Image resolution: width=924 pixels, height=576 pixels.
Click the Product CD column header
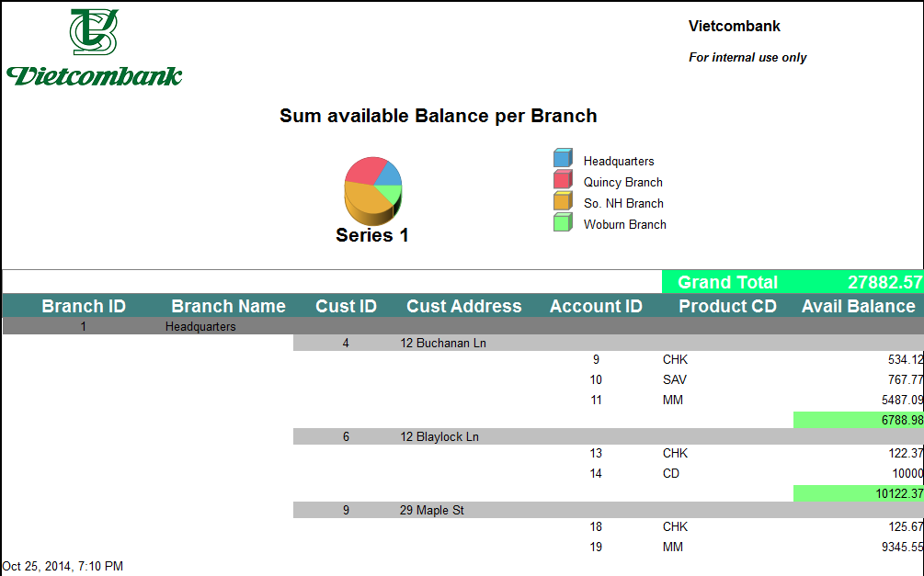728,306
